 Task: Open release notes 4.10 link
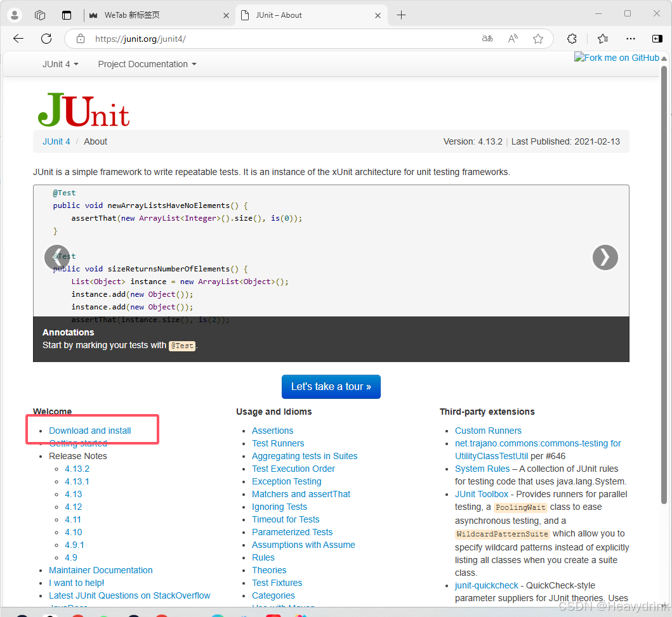pyautogui.click(x=73, y=532)
